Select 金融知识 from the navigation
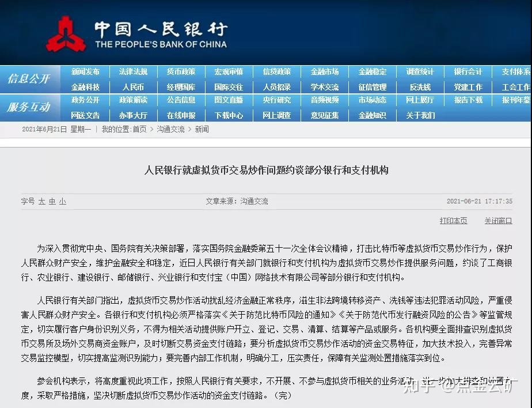The image size is (532, 408). tap(372, 115)
